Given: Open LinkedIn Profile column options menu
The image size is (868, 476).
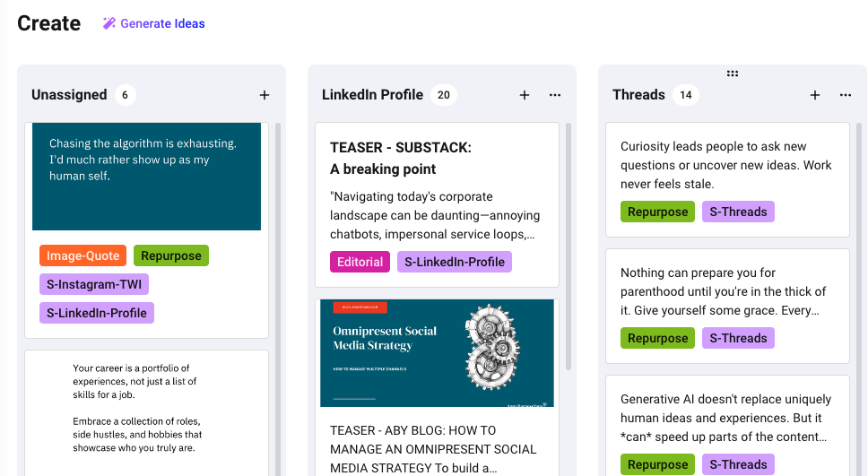Looking at the screenshot, I should pyautogui.click(x=555, y=95).
